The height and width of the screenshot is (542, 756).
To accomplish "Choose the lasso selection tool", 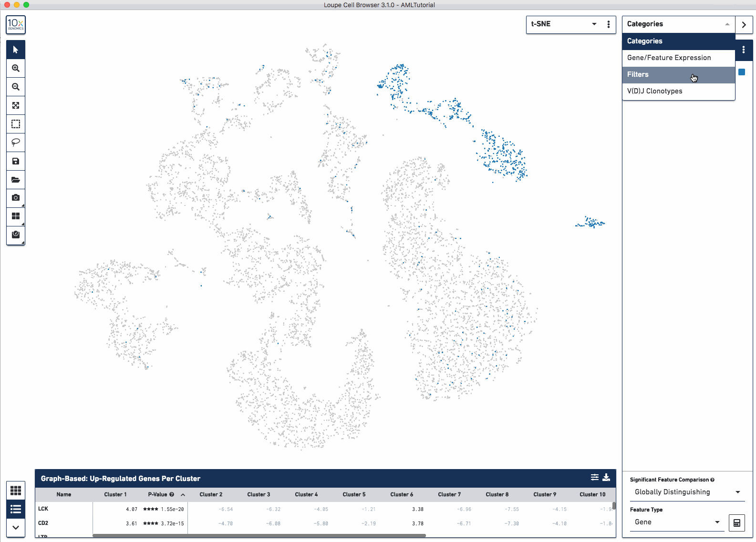I will 16,143.
